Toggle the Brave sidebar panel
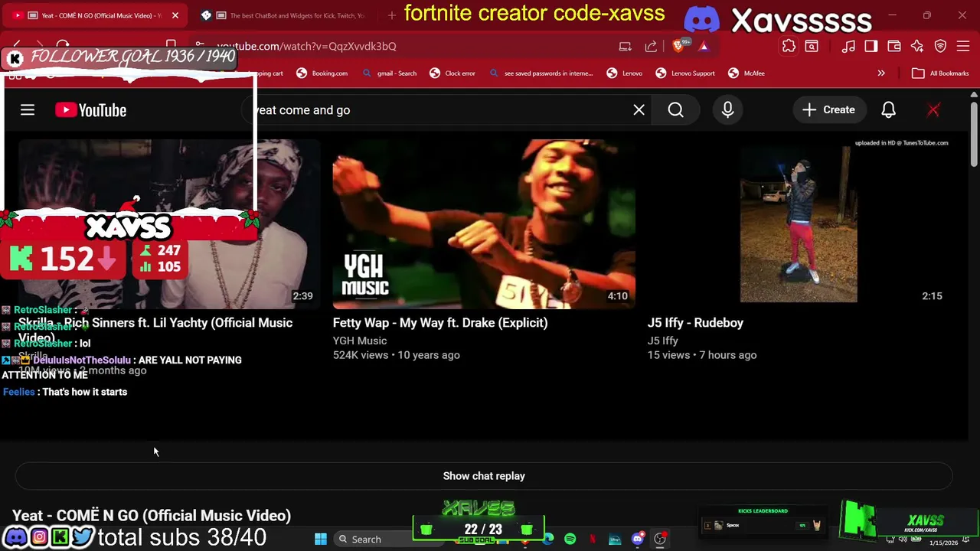This screenshot has height=551, width=980. 871,47
